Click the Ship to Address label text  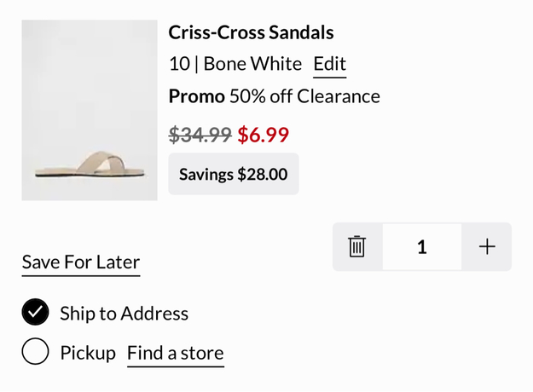pos(124,314)
